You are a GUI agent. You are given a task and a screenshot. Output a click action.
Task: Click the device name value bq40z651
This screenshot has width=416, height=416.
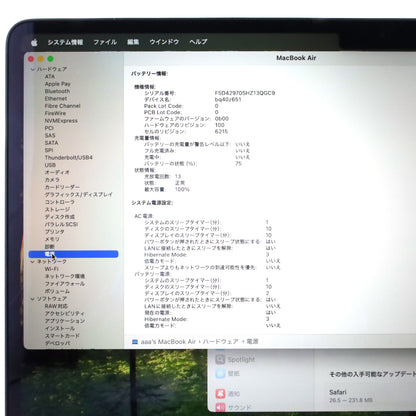click(x=228, y=99)
